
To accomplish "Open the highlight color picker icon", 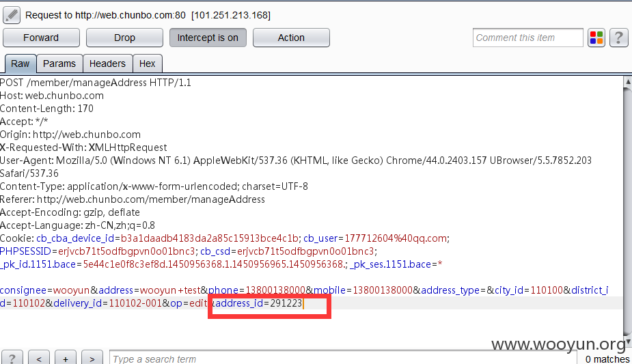I will coord(596,38).
